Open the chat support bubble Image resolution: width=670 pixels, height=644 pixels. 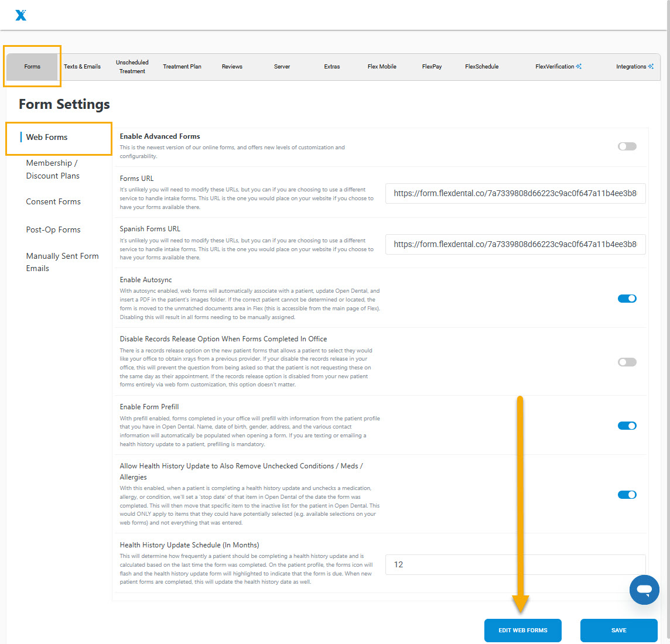click(644, 590)
